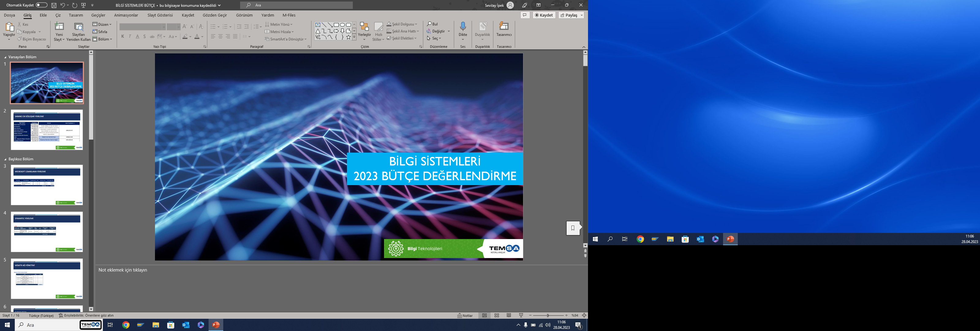Expand the file save location dropdown in title
This screenshot has width=980, height=331.
click(219, 5)
